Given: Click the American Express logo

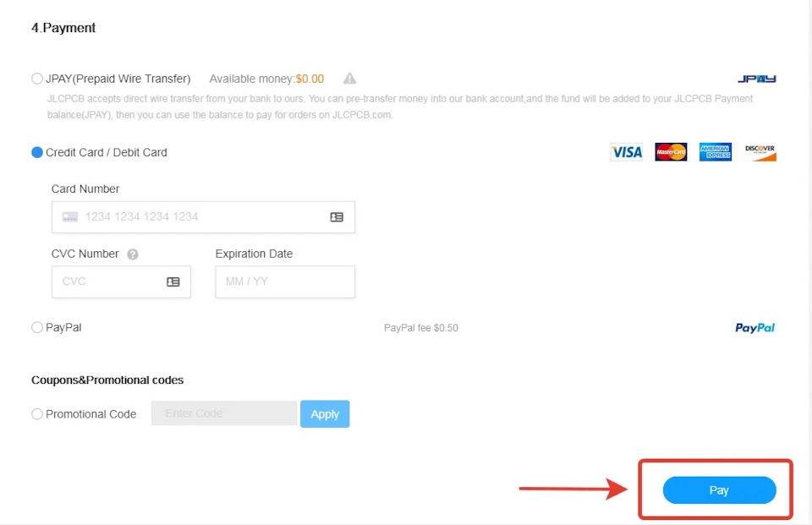Looking at the screenshot, I should 716,152.
